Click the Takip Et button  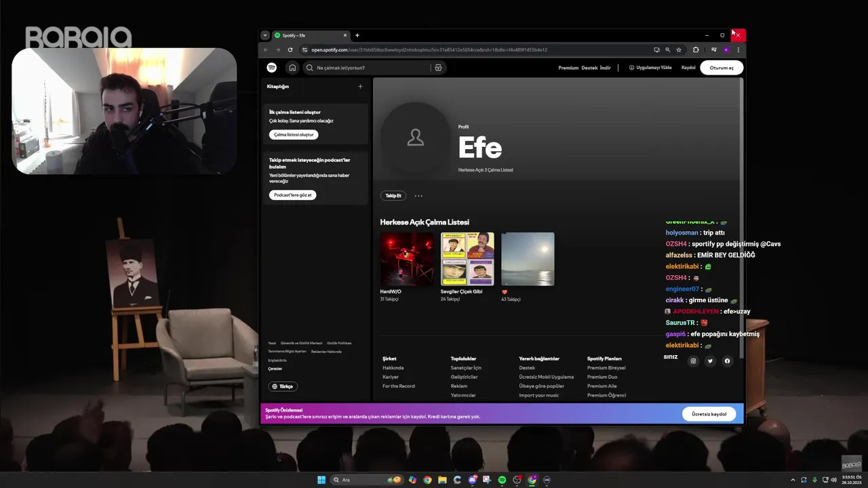(x=393, y=196)
